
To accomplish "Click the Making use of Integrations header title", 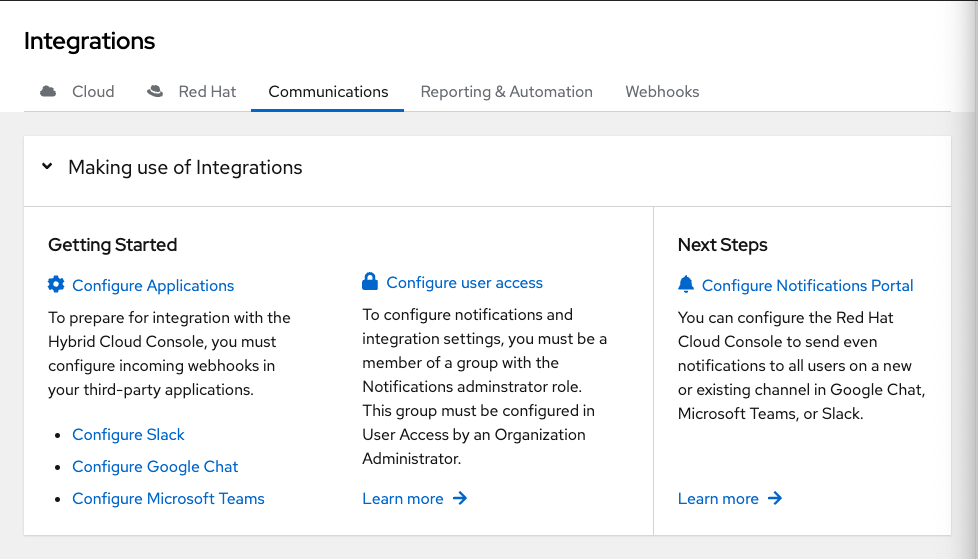I will (x=185, y=168).
